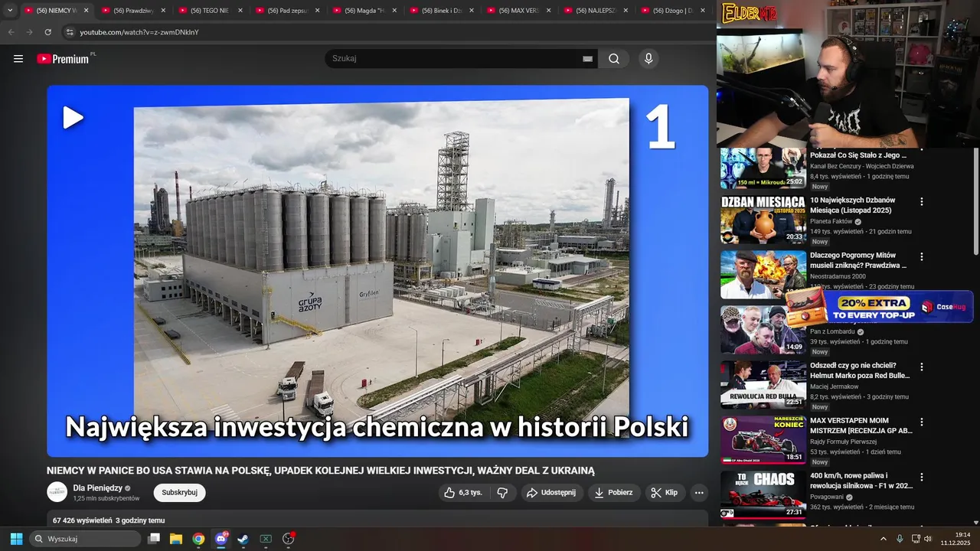
Task: Click the sidebar vertical scrollbar
Action: [975, 203]
